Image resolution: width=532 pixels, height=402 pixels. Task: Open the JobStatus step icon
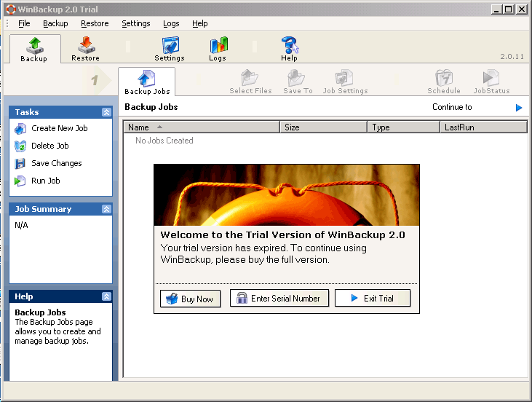coord(492,82)
